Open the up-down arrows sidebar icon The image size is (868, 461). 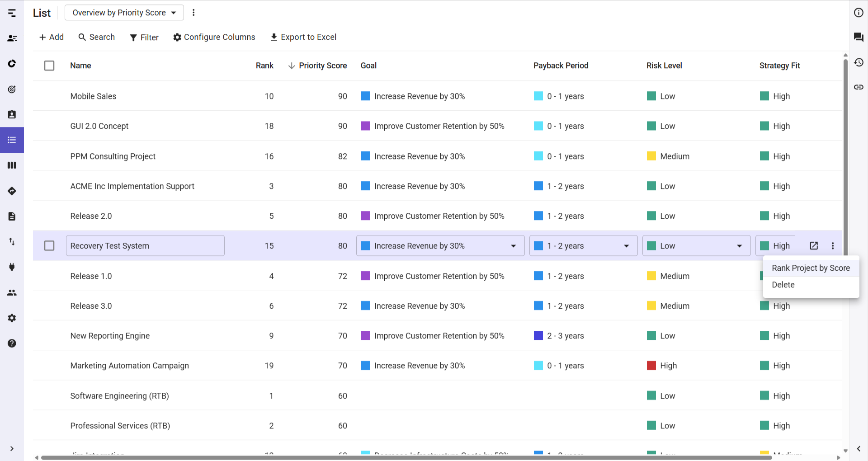point(12,242)
